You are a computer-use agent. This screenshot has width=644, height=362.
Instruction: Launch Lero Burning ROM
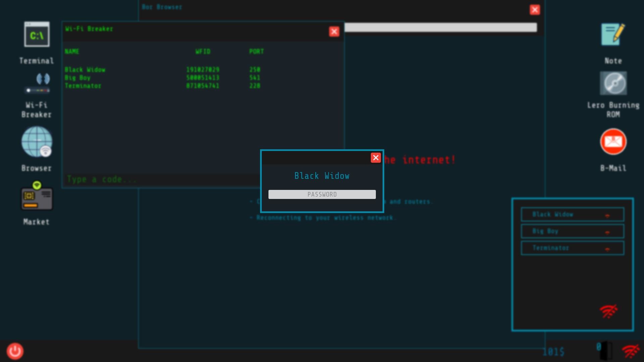pos(613,83)
